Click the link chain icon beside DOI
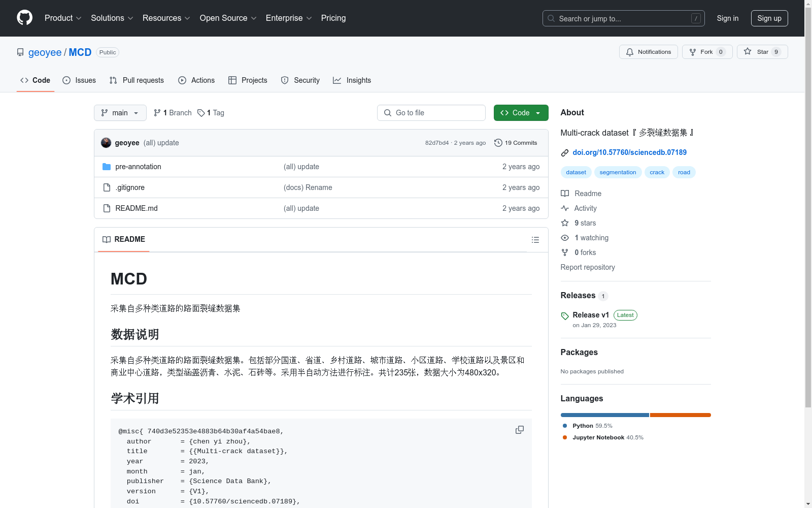 coord(565,153)
